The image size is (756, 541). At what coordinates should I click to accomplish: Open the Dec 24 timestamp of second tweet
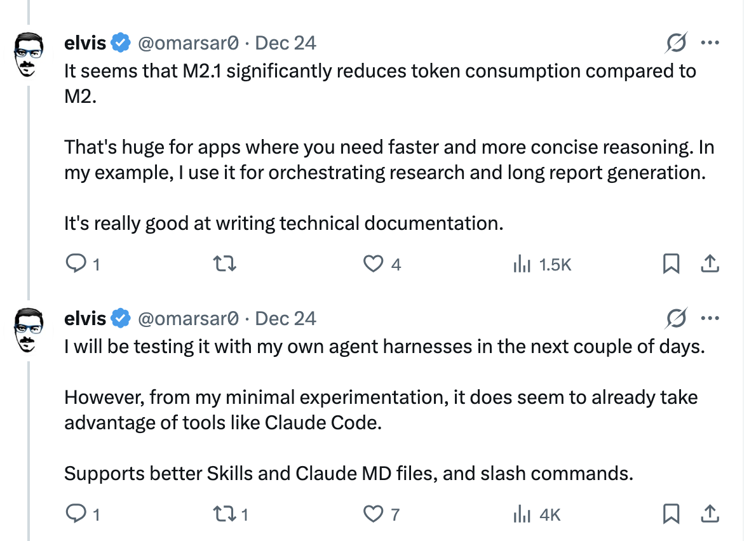[x=285, y=318]
